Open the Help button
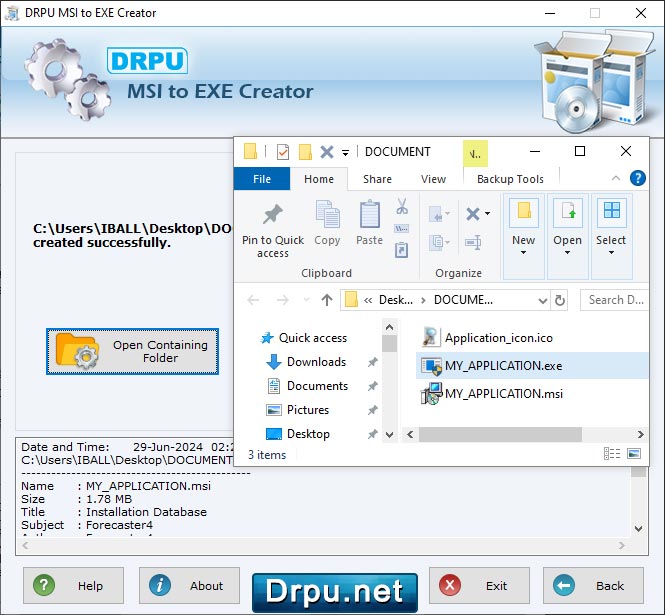Image resolution: width=665 pixels, height=615 pixels. click(x=73, y=585)
